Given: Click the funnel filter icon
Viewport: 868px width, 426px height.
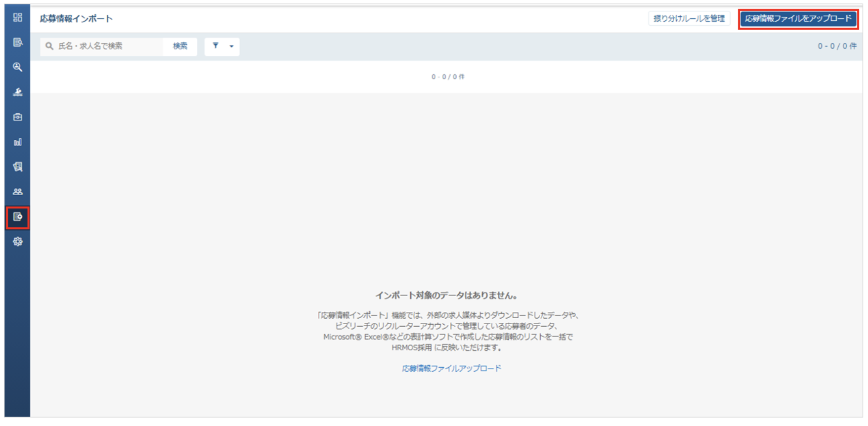Looking at the screenshot, I should (216, 46).
